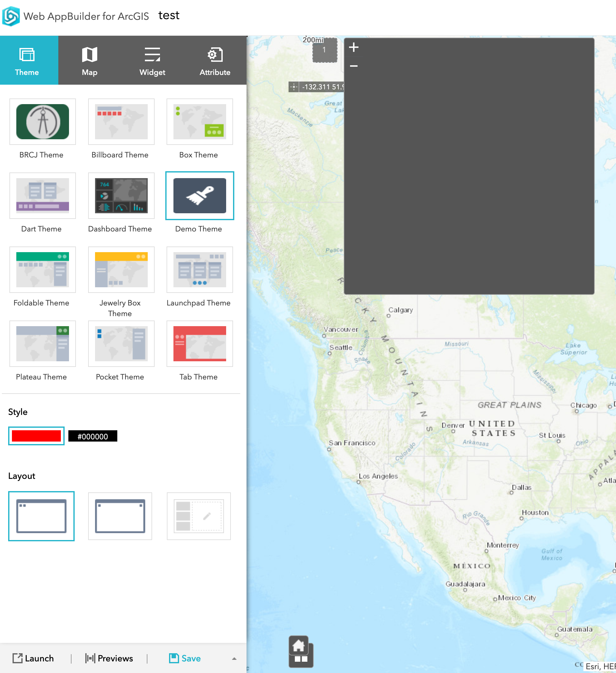The image size is (616, 673).
Task: Select the second layout option
Action: point(120,516)
